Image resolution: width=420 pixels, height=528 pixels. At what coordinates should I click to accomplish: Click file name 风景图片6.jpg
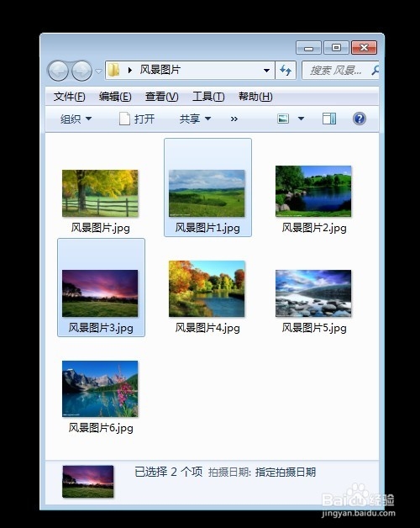[x=101, y=428]
